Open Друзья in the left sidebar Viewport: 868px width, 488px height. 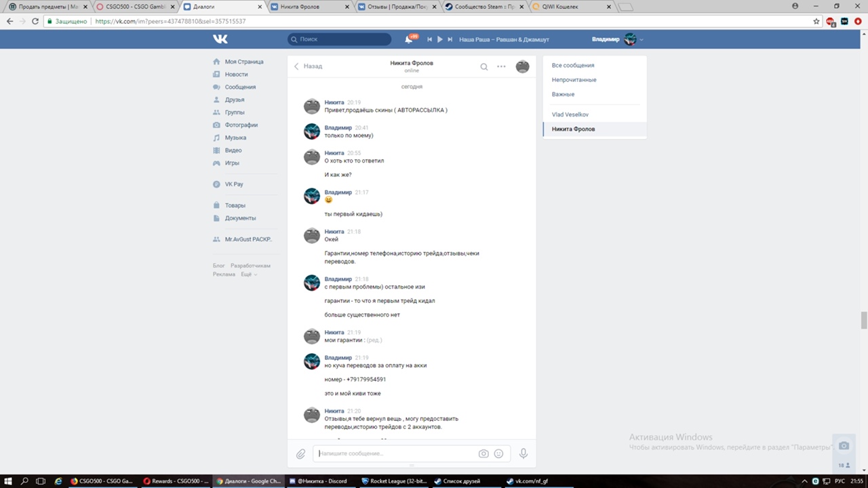tap(235, 100)
